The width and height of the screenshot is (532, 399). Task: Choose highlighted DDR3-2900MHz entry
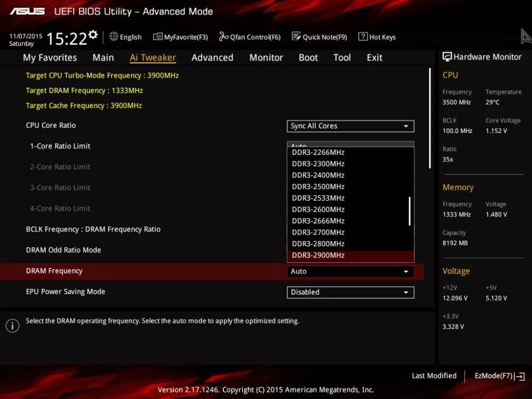[x=351, y=256]
